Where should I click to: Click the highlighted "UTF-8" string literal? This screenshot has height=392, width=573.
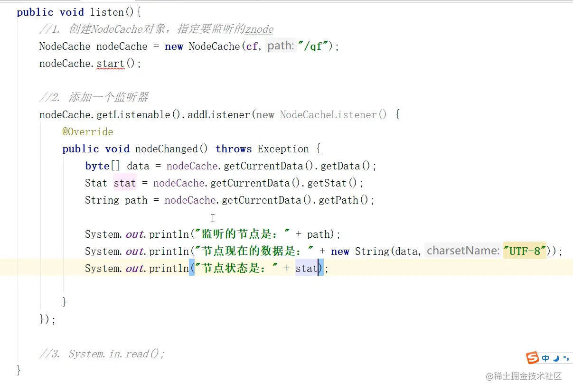tap(525, 251)
